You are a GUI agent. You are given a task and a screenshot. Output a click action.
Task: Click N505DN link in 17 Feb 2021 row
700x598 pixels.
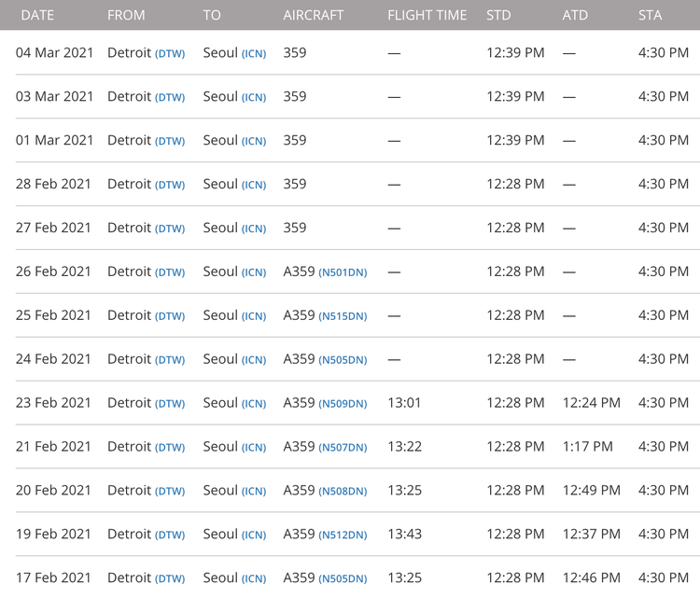coord(343,579)
